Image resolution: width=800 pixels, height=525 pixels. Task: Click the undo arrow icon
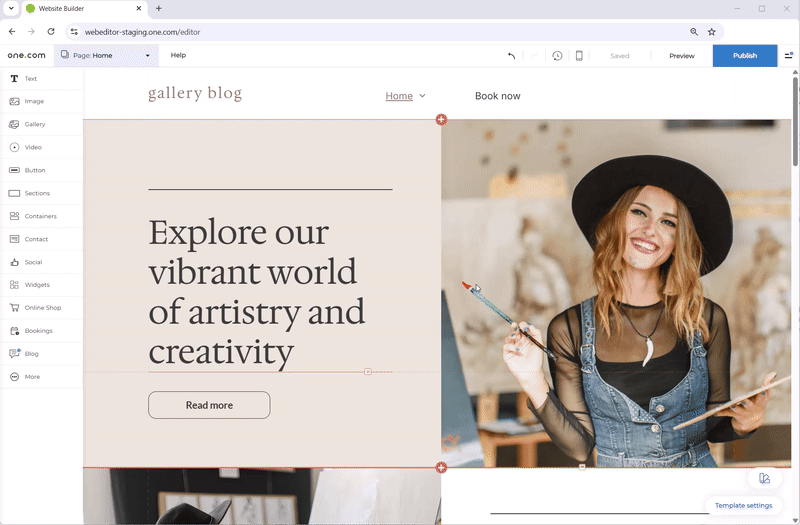tap(512, 56)
